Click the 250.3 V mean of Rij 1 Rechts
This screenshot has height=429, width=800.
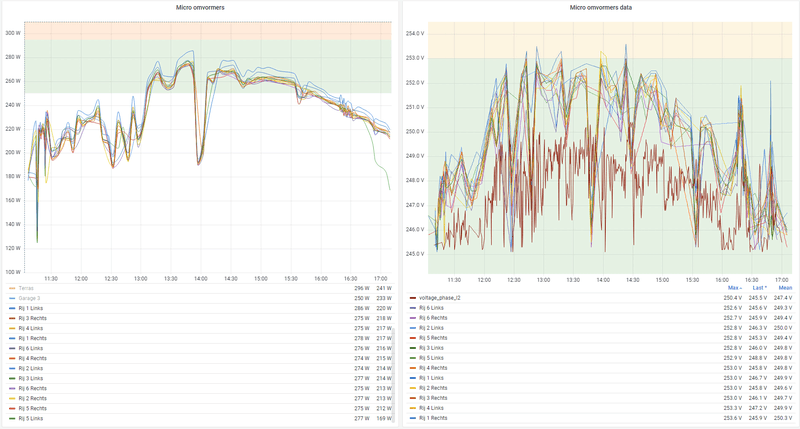tap(783, 418)
